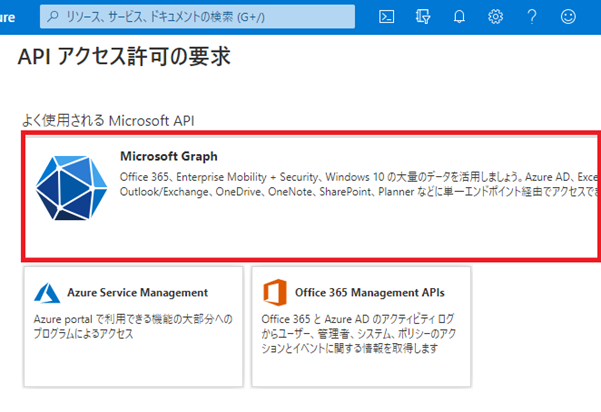Open feedback with the smiley icon

point(569,16)
